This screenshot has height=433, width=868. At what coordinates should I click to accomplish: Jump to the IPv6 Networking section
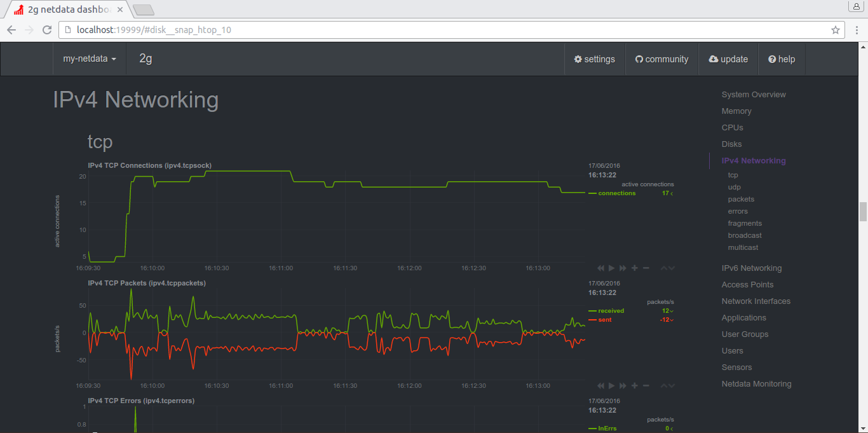(x=752, y=268)
